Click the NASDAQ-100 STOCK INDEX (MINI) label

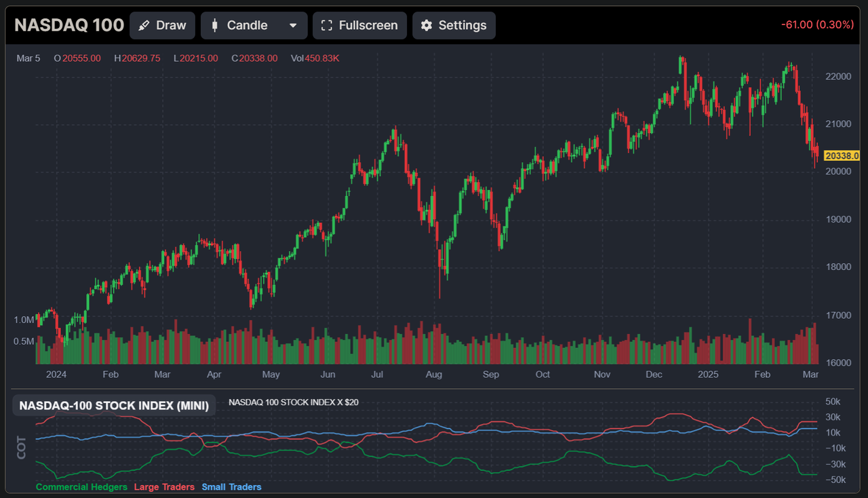click(x=115, y=406)
